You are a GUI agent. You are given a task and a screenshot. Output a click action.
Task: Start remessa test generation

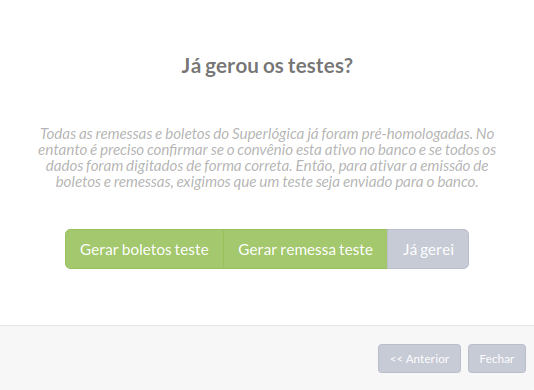point(305,249)
